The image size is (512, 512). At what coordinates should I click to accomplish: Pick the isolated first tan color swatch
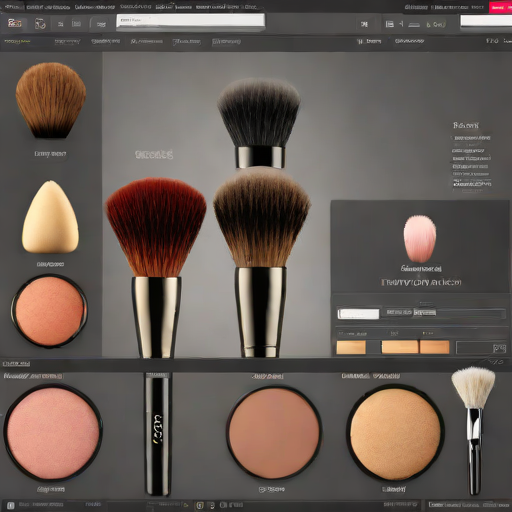click(x=351, y=347)
